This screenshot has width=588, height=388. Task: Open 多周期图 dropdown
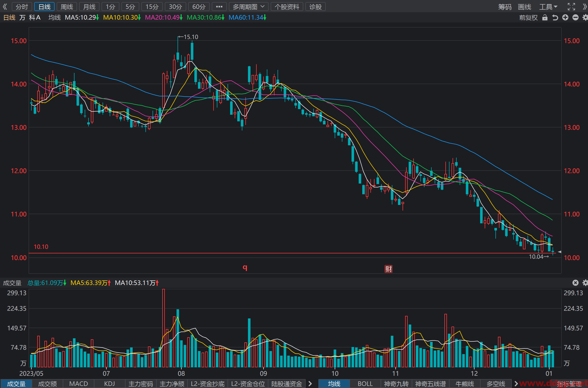point(248,7)
